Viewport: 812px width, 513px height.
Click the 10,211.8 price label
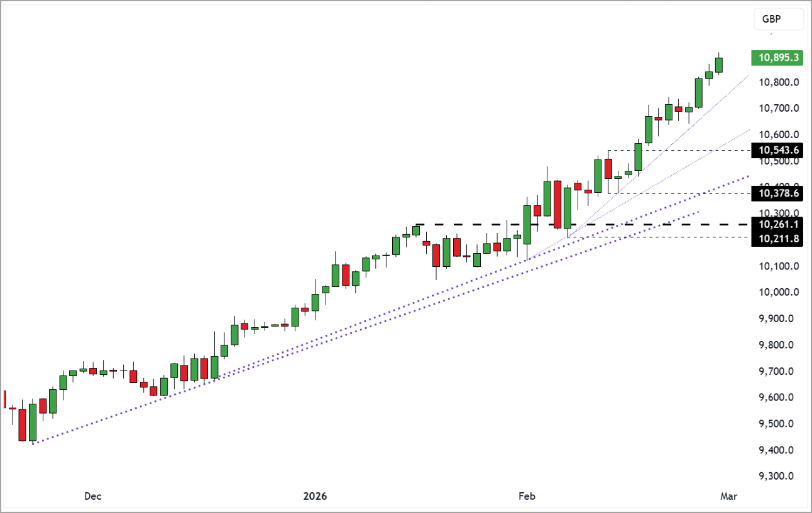click(779, 238)
